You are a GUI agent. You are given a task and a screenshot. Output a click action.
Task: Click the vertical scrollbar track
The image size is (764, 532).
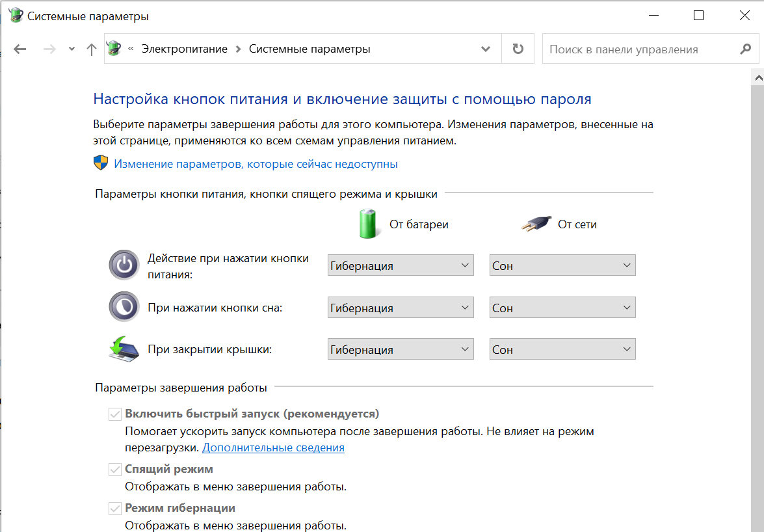coord(757,308)
